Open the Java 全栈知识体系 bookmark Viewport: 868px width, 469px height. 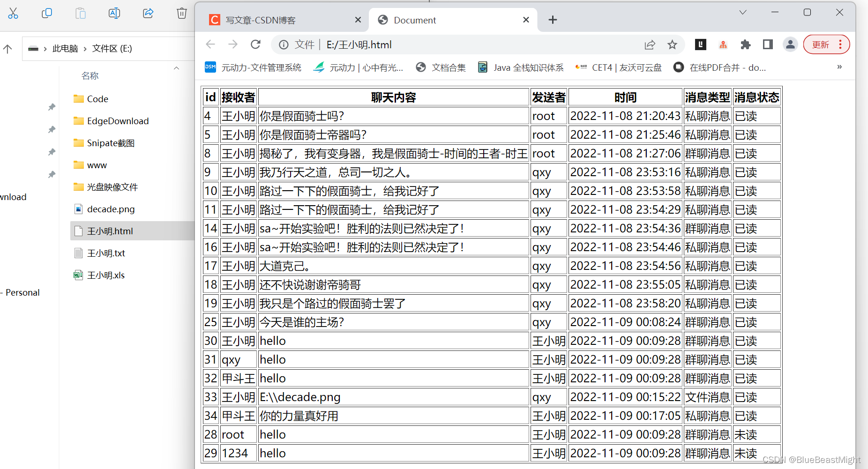(x=521, y=67)
